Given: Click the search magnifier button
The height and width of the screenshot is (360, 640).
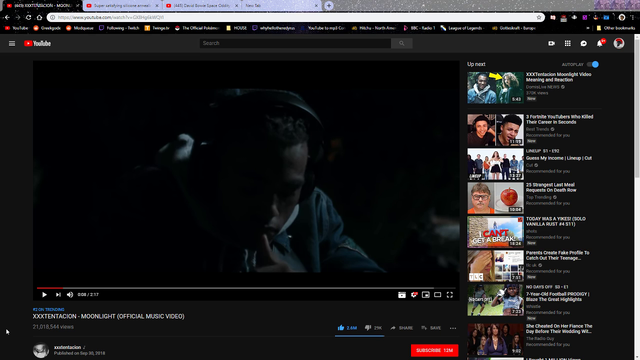Looking at the screenshot, I should [x=402, y=43].
